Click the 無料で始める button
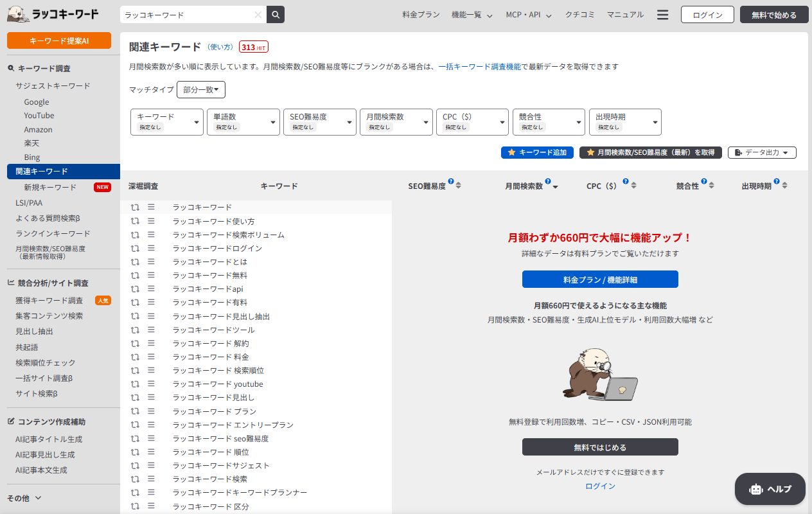812x514 pixels. [x=774, y=15]
